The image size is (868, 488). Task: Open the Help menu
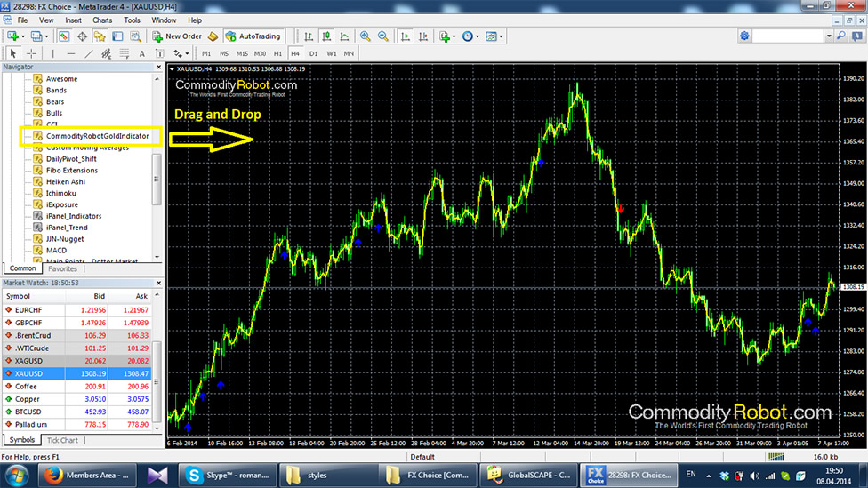tap(194, 20)
